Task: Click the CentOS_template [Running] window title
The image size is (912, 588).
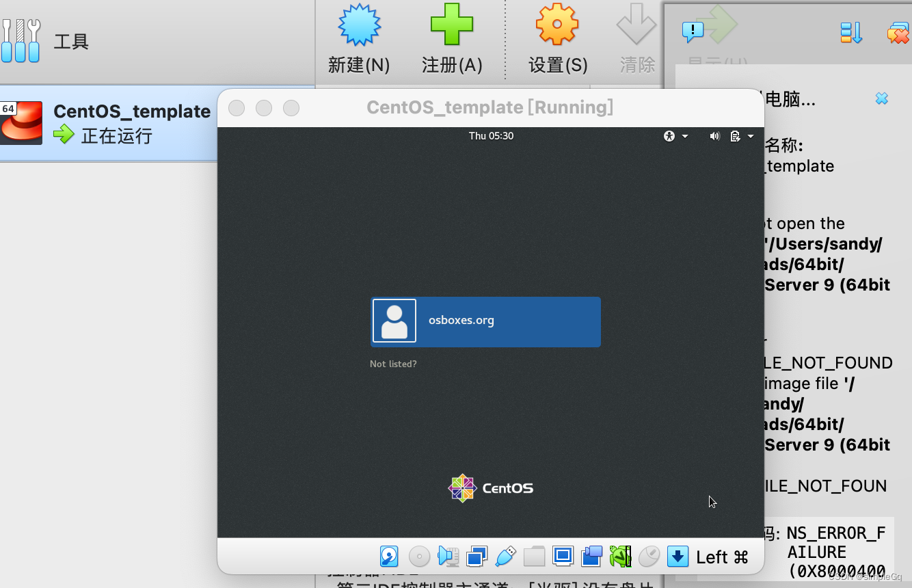Action: tap(489, 107)
